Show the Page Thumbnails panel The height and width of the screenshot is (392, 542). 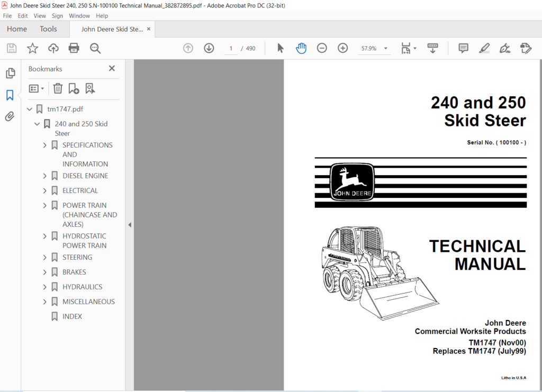point(11,73)
